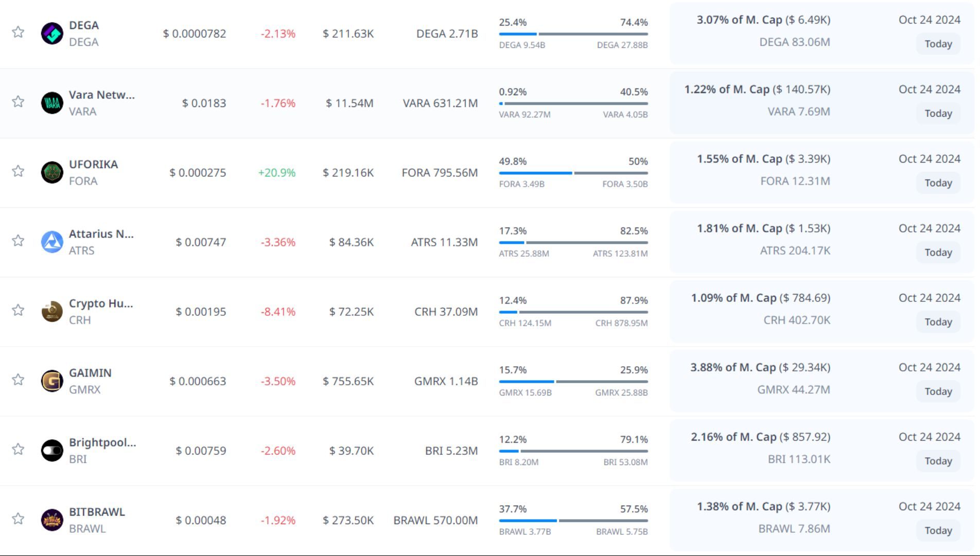Click the Today badge in Brightpool row
The image size is (980, 556).
[938, 461]
